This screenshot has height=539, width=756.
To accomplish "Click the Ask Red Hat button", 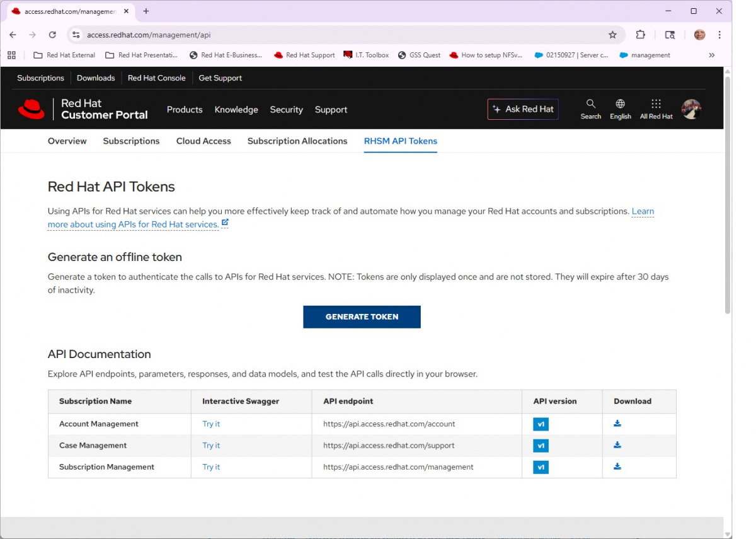I will (523, 109).
